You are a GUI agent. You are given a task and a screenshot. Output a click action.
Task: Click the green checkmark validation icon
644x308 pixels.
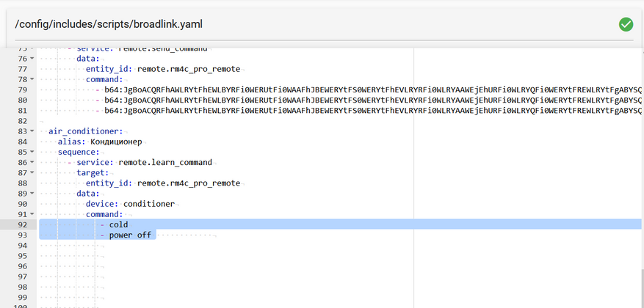(626, 25)
